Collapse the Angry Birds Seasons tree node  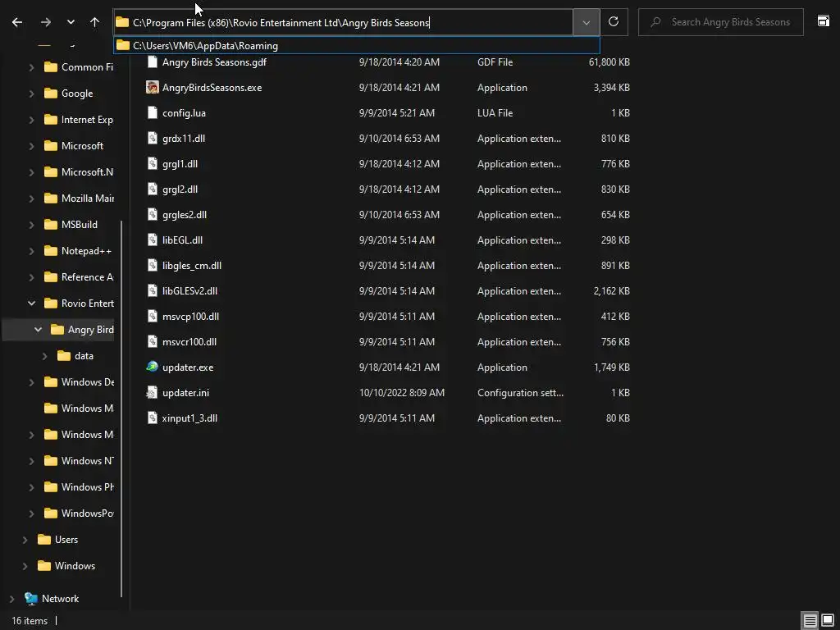[x=38, y=330]
